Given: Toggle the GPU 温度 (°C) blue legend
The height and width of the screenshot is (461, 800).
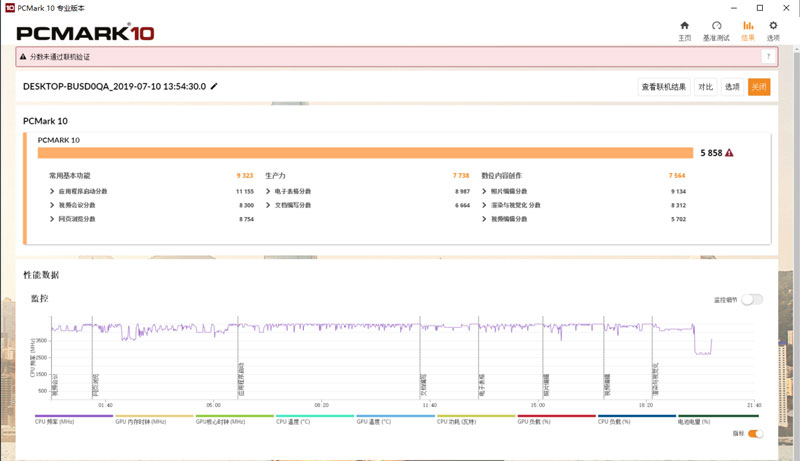Looking at the screenshot, I should point(395,419).
